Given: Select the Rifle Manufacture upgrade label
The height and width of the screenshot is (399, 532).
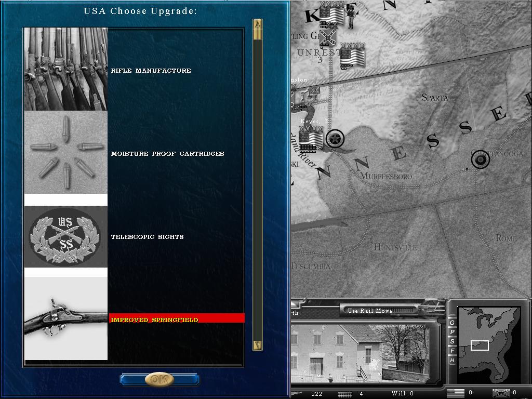Looking at the screenshot, I should 151,71.
